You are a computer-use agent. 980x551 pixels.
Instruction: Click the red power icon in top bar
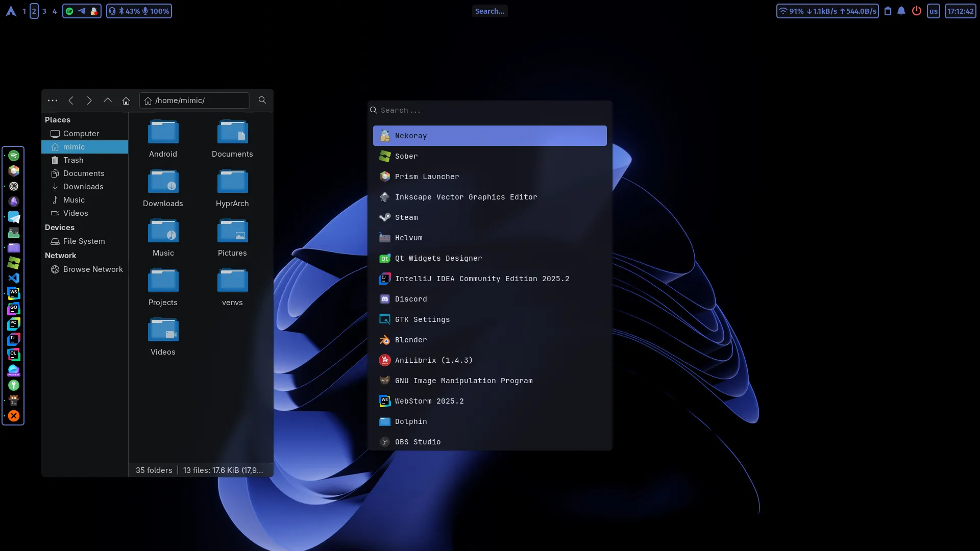(x=917, y=11)
